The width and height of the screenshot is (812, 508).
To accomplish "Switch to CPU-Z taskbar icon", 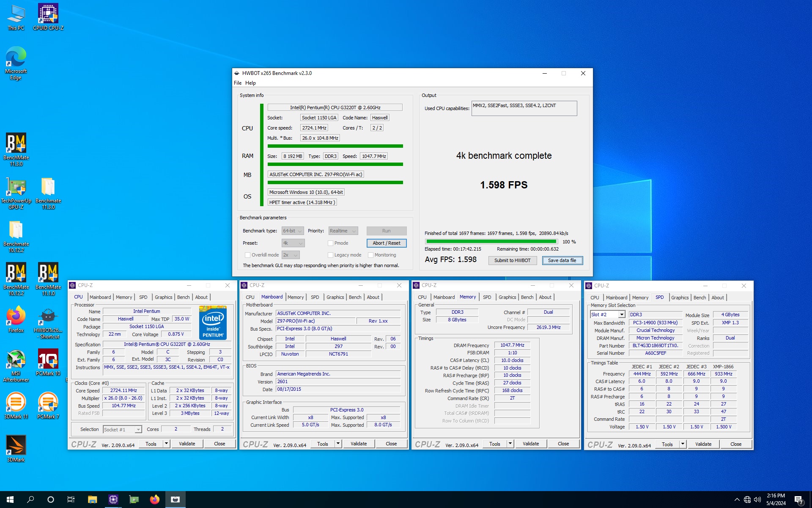I will (x=113, y=500).
